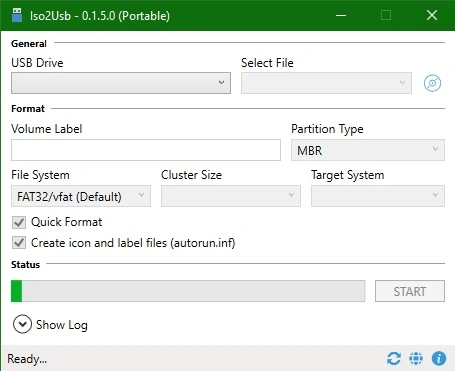Toggle Create icon and label files checkbox

tap(19, 243)
